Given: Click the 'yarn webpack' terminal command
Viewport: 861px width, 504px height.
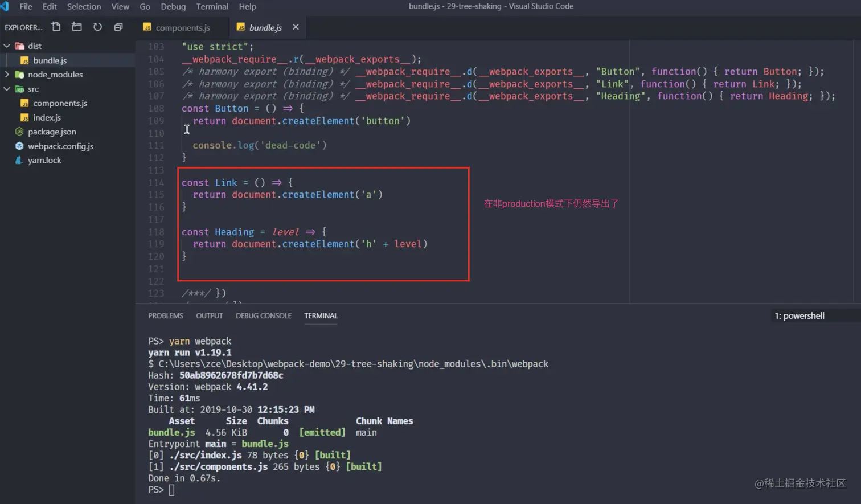Looking at the screenshot, I should pos(200,341).
